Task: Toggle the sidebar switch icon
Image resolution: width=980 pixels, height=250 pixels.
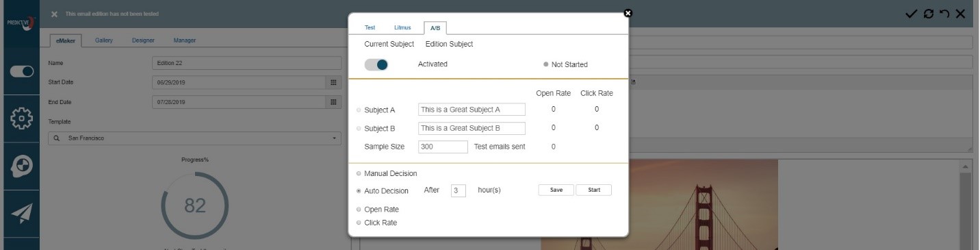Action: [21, 71]
